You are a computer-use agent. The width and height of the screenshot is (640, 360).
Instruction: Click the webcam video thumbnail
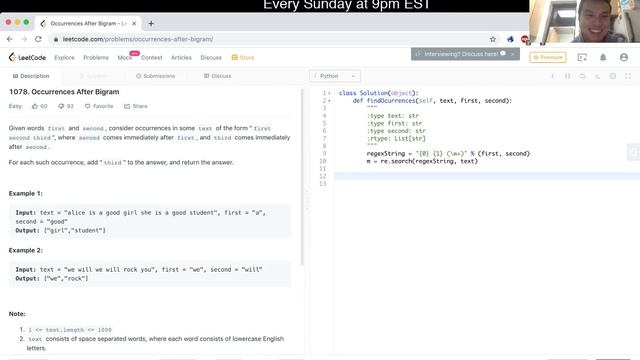(584, 21)
